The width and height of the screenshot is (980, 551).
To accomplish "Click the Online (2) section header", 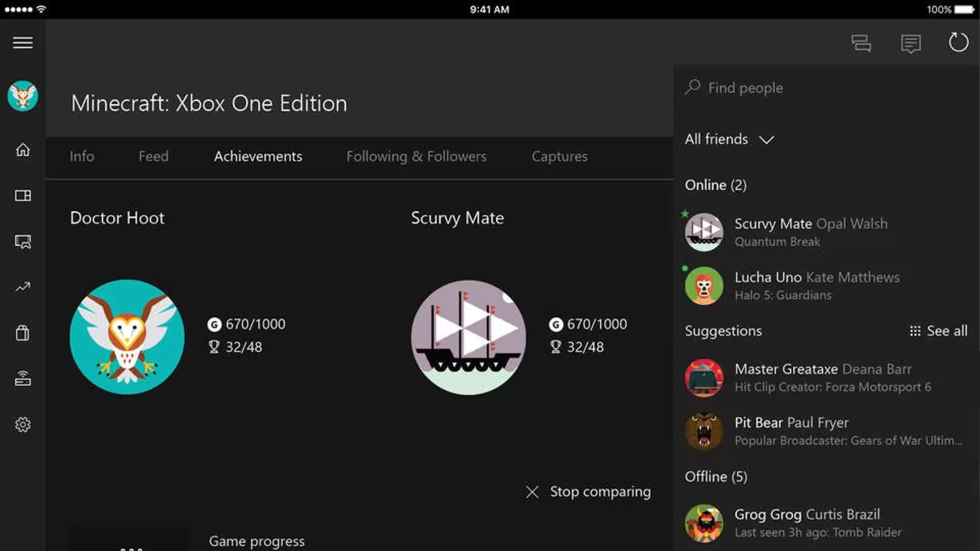I will coord(716,185).
